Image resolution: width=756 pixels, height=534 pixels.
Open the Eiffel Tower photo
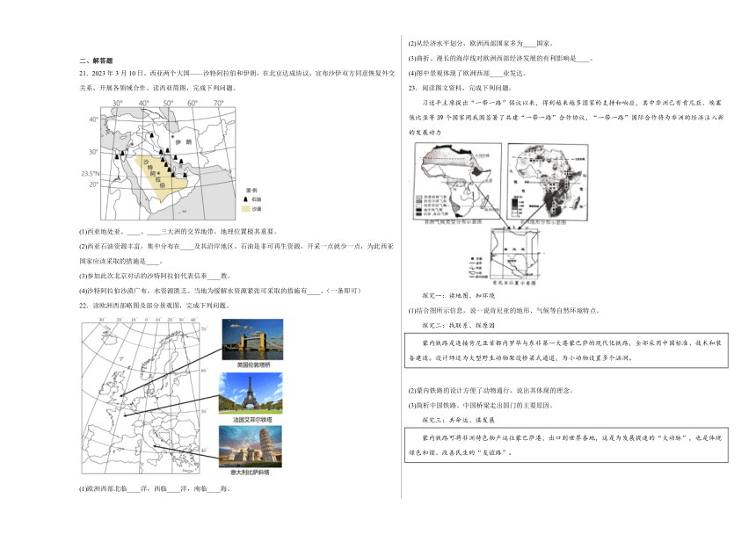251,393
